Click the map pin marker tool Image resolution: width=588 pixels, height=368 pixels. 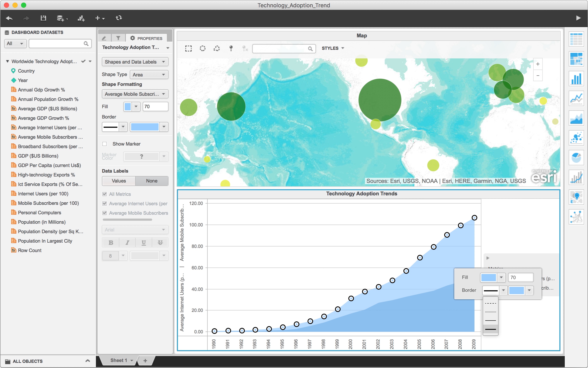tap(231, 49)
